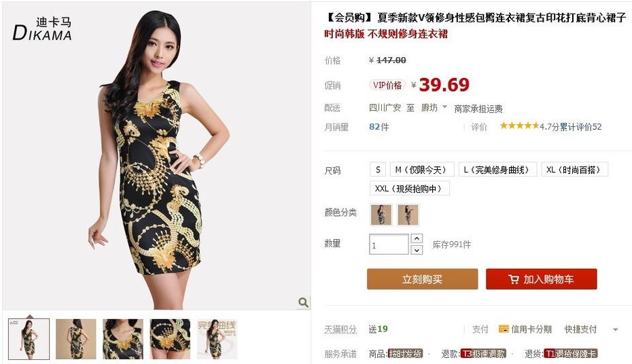Select size XXL（现货抢购中）option
This screenshot has height=364, width=632.
tap(410, 188)
